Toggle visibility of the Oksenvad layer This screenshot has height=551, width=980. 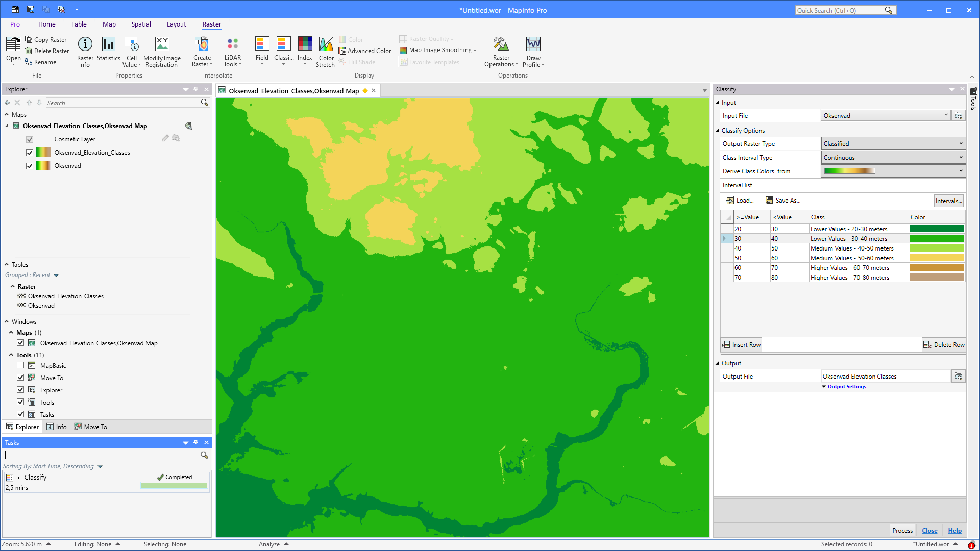click(30, 165)
